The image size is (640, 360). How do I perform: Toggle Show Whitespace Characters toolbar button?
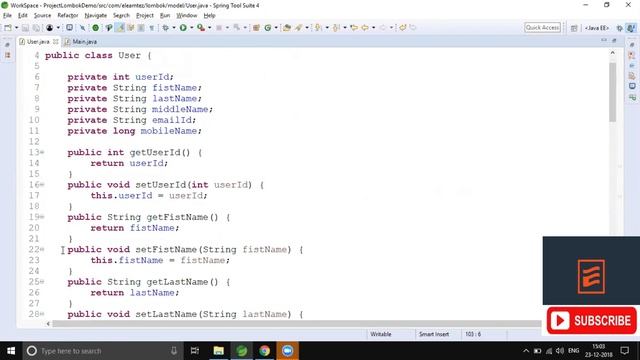tap(151, 28)
